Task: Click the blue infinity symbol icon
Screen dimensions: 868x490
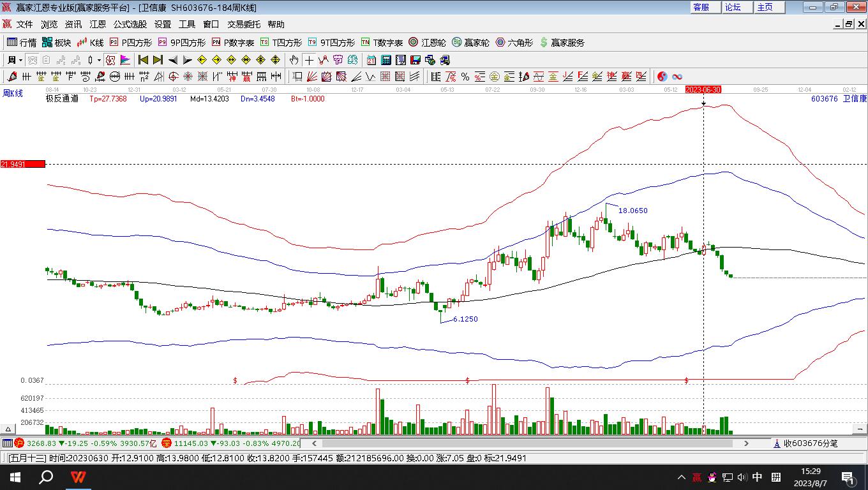Action: 677,77
